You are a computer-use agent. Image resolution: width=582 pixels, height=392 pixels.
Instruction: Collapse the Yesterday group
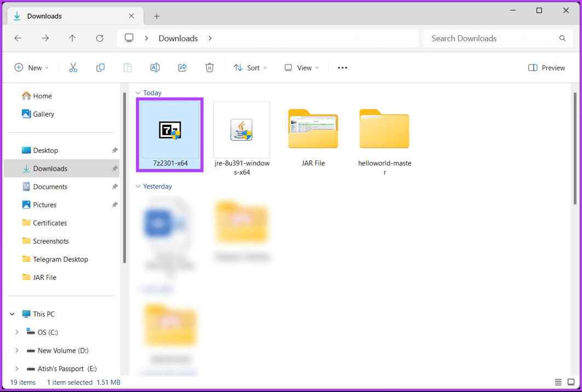click(x=138, y=186)
